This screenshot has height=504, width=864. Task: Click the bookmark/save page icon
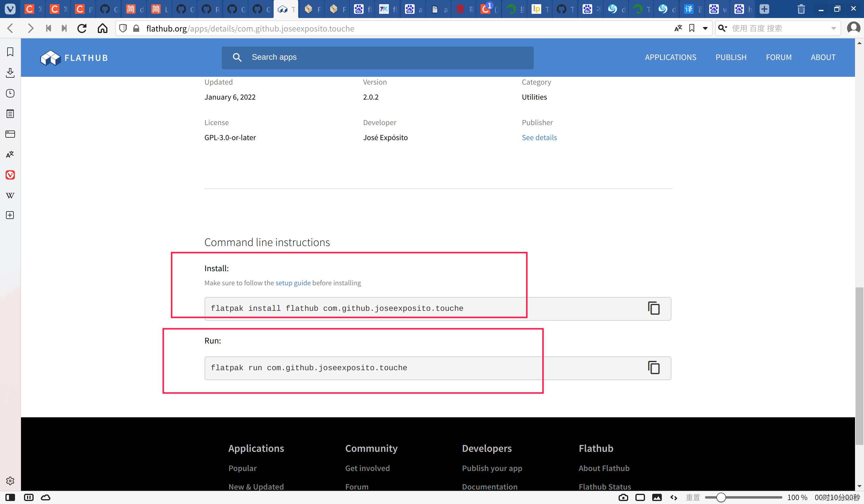point(692,28)
